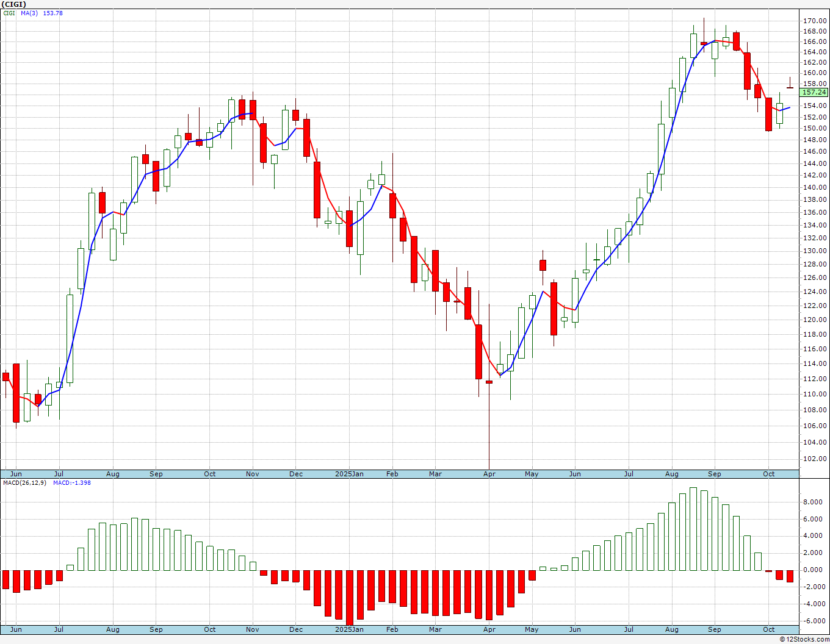This screenshot has height=644, width=830.
Task: Select Dec on the MACD panel date axis
Action: pyautogui.click(x=296, y=629)
